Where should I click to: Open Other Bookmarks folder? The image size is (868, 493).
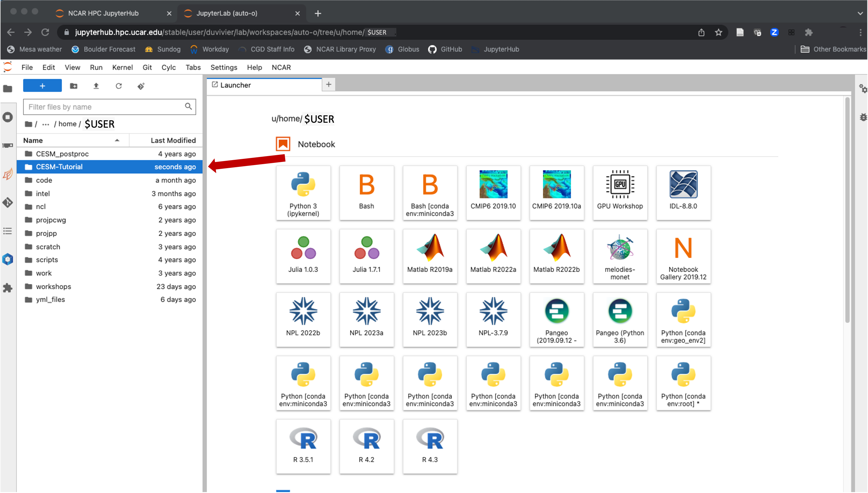(x=833, y=49)
